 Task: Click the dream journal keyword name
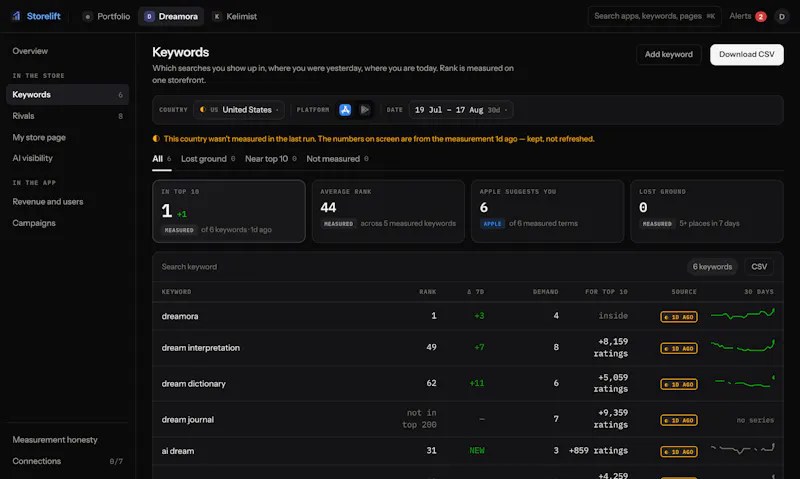coord(188,420)
